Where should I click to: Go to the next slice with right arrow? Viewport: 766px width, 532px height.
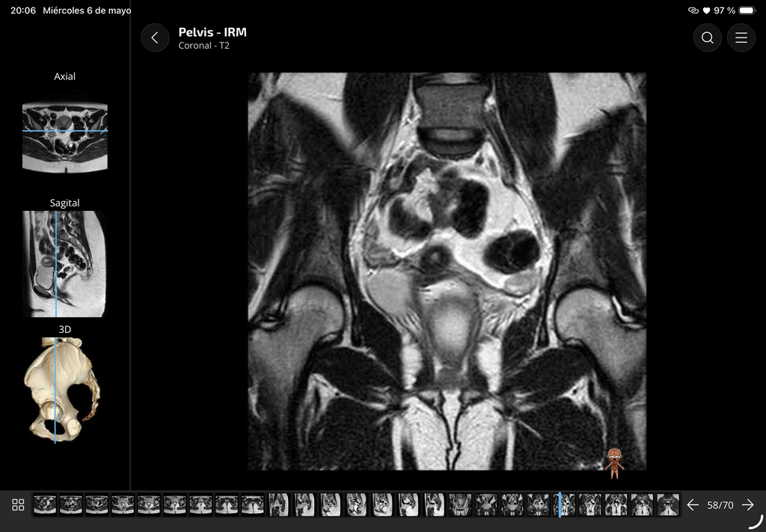point(747,504)
